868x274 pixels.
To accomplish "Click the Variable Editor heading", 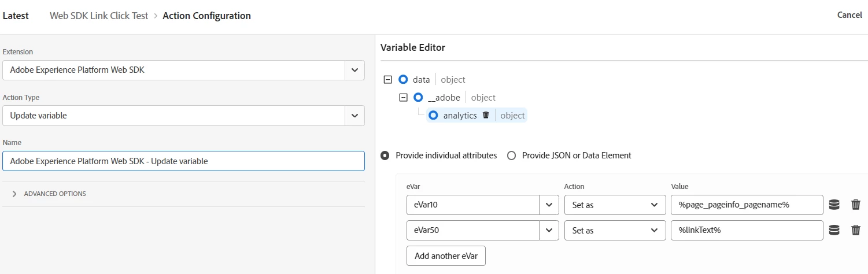I will point(413,47).
